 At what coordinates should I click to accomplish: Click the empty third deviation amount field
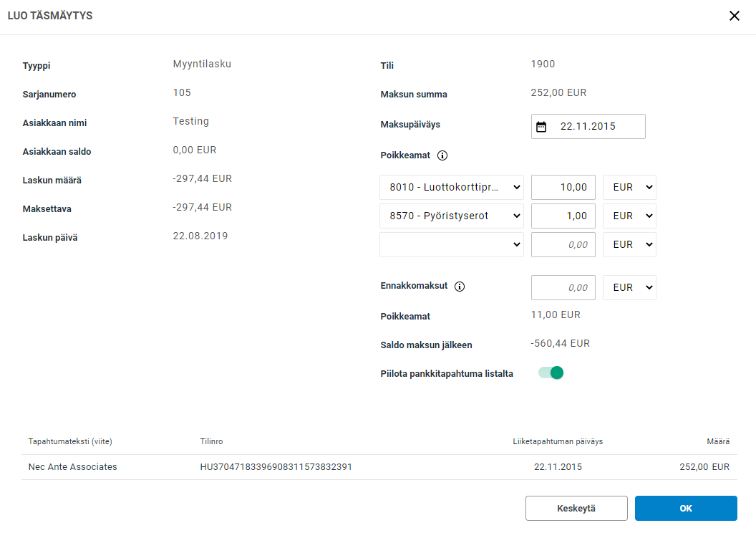point(563,244)
